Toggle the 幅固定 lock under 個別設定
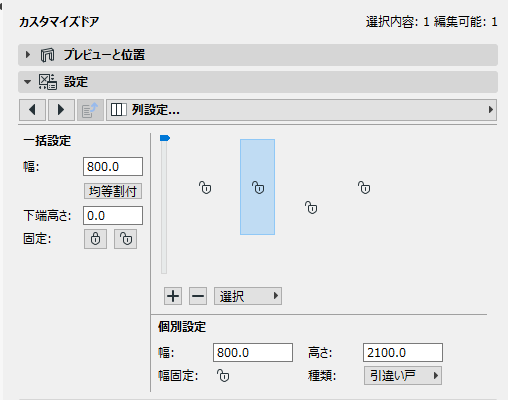Image resolution: width=508 pixels, height=400 pixels. click(x=223, y=375)
